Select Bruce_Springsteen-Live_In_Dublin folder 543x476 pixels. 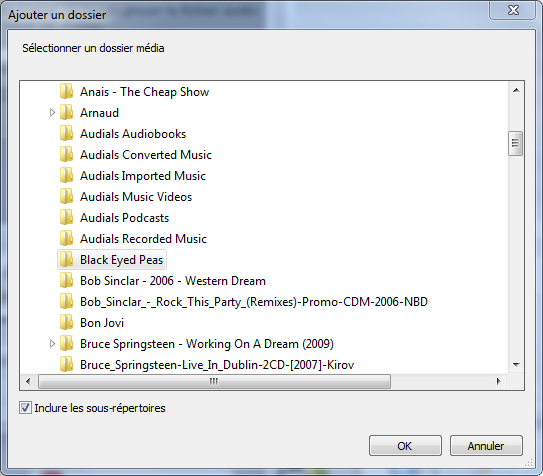pyautogui.click(x=217, y=365)
